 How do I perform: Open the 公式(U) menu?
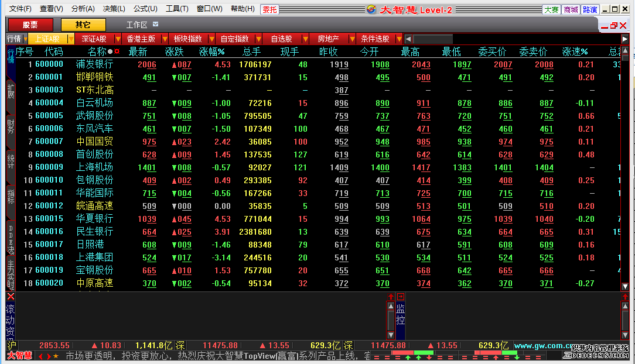tap(145, 9)
